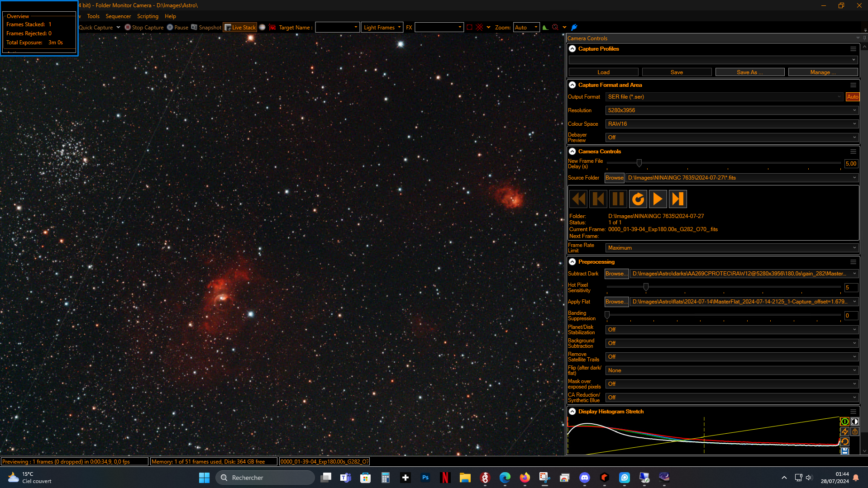Click the Target Name input field
Viewport: 868px width, 488px height.
pyautogui.click(x=337, y=28)
